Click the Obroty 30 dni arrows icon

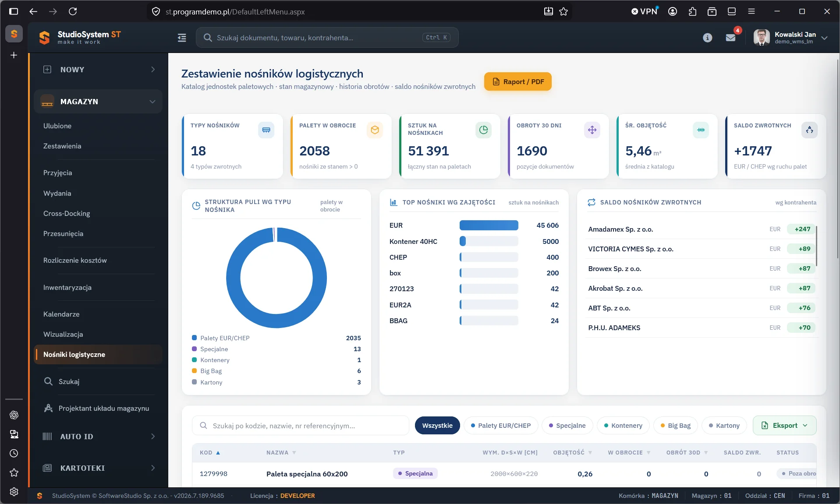point(592,130)
